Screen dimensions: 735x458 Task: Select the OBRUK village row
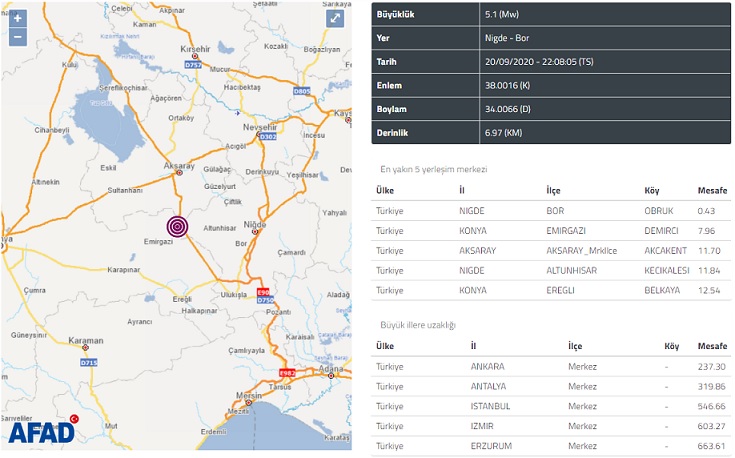pos(551,211)
